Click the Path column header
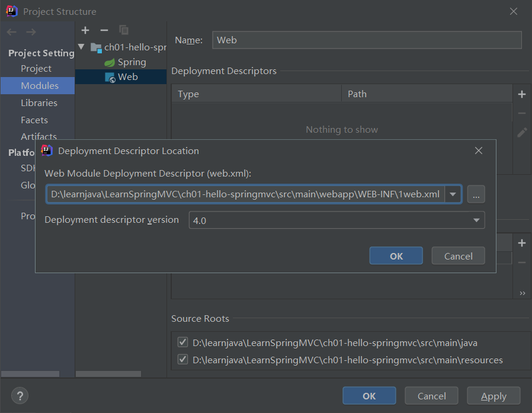Image resolution: width=532 pixels, height=413 pixels. coord(427,94)
